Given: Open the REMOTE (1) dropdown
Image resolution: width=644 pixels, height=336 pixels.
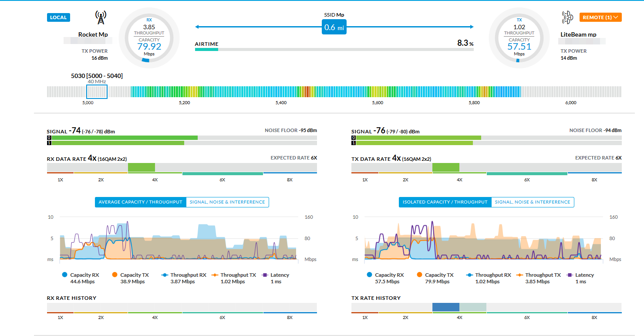Looking at the screenshot, I should tap(600, 17).
